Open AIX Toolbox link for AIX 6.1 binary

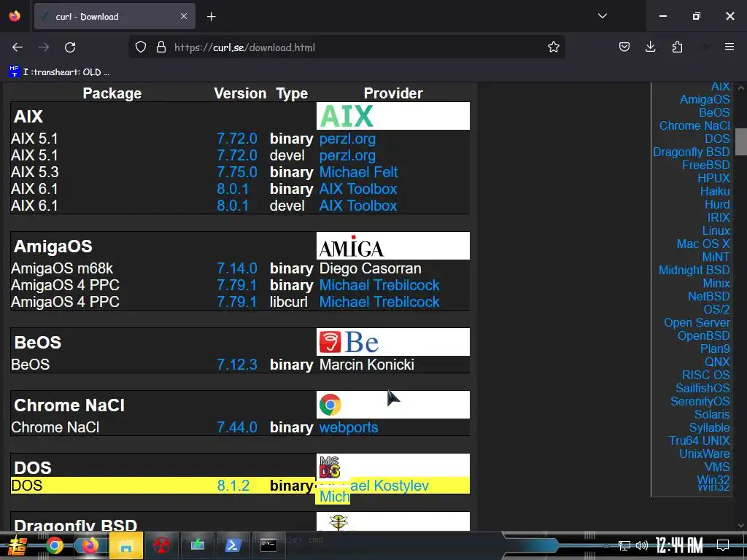click(357, 189)
